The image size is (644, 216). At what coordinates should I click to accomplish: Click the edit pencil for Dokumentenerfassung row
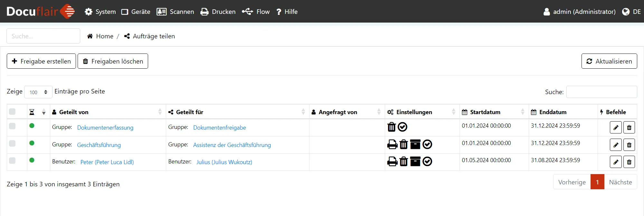pos(616,128)
